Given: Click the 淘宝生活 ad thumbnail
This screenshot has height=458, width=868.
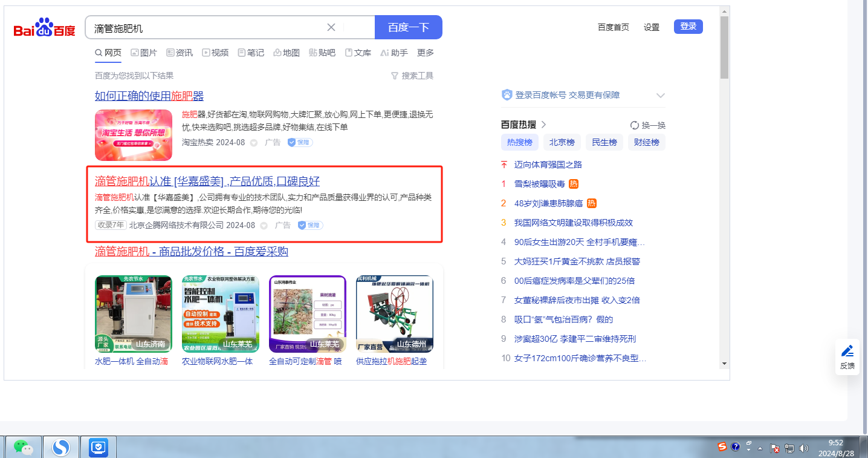Looking at the screenshot, I should click(x=134, y=135).
